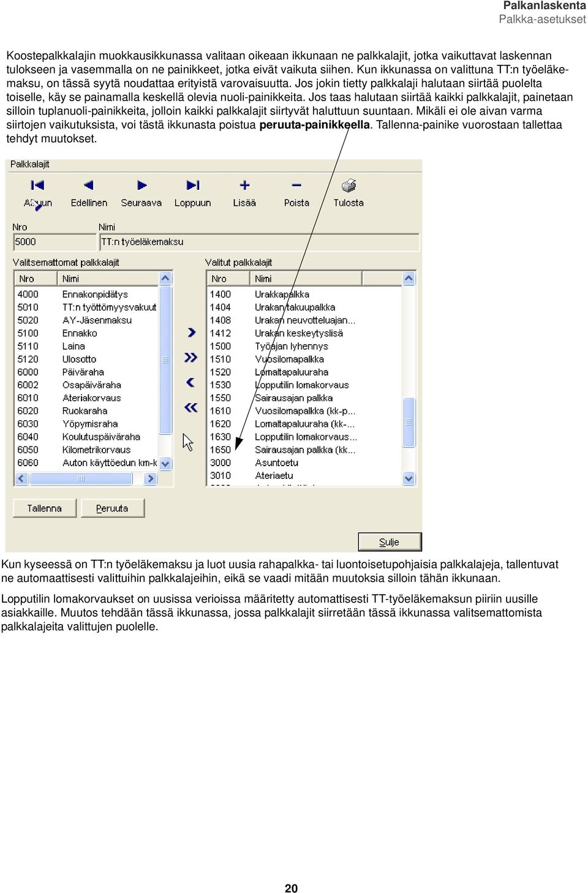Click Nimi column header in unselected list
This screenshot has width=588, height=893.
pyautogui.click(x=108, y=279)
